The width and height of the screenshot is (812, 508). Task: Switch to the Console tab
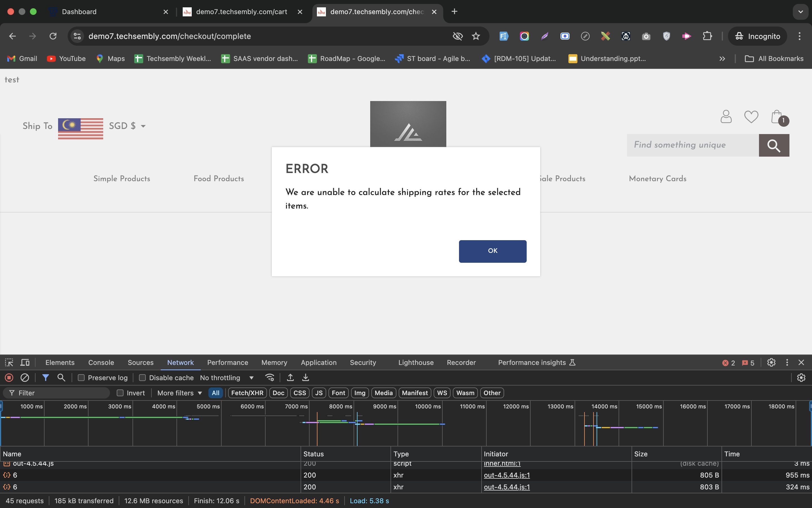pos(101,363)
